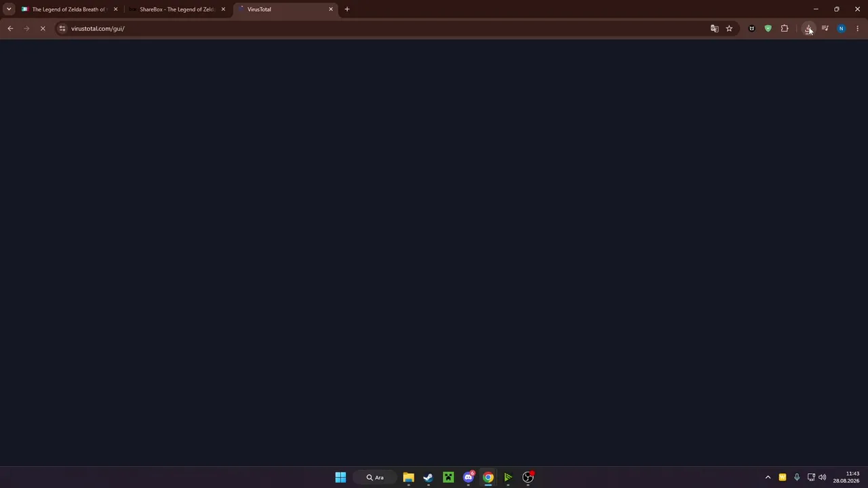Restore down the Chrome window

(837, 9)
